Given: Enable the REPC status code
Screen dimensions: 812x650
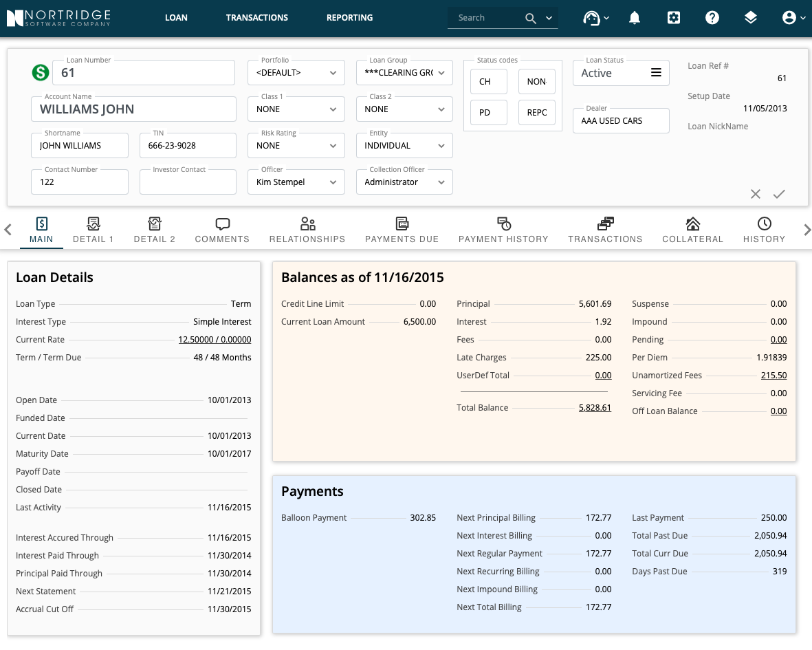Looking at the screenshot, I should point(536,112).
